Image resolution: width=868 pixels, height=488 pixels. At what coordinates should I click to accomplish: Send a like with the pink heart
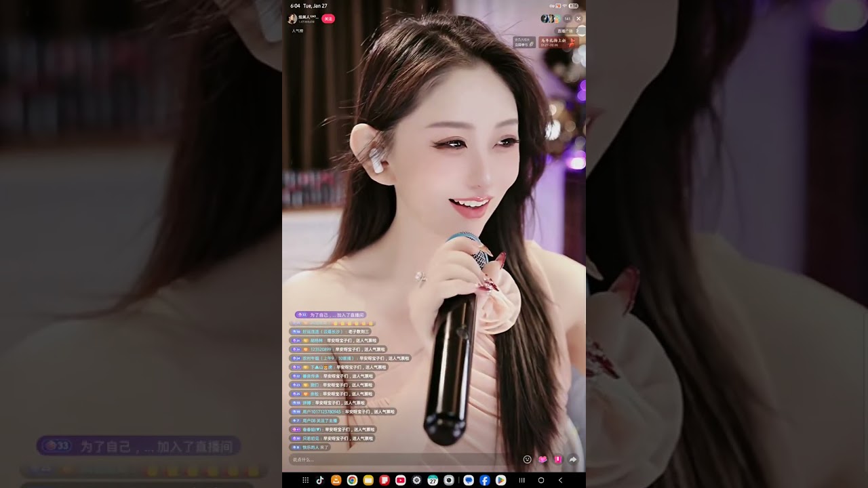point(542,460)
